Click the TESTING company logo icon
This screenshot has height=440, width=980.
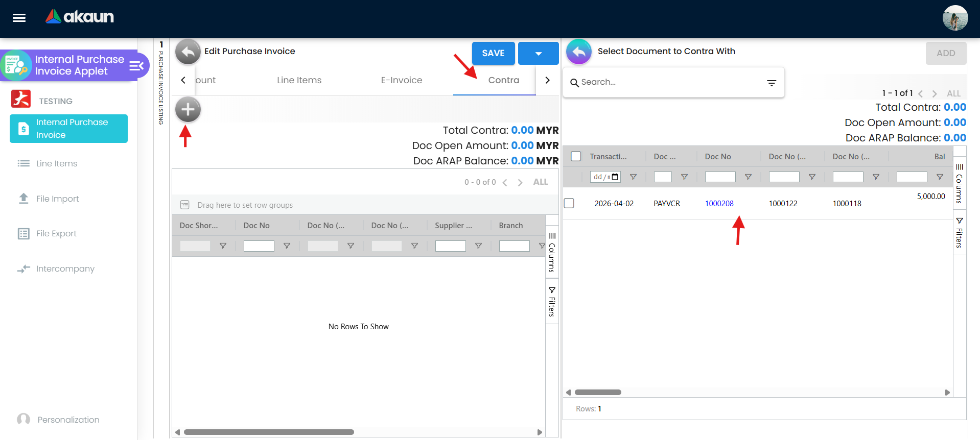(x=21, y=99)
